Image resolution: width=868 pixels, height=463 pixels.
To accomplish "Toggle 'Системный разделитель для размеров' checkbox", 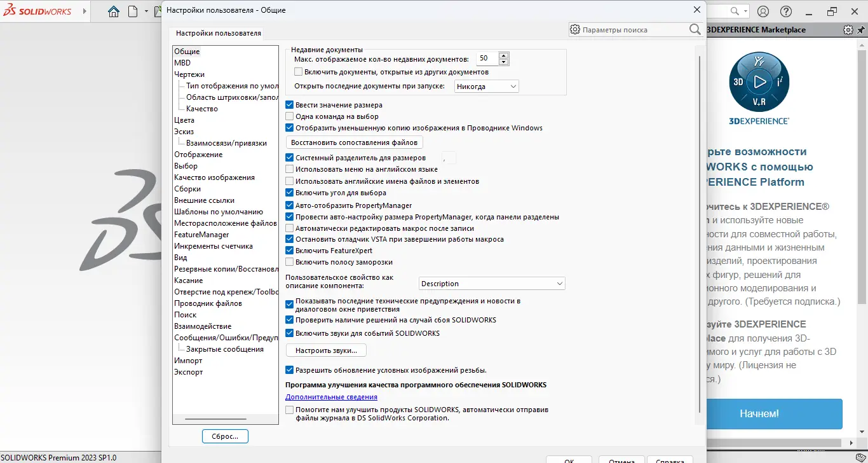I will tap(290, 158).
